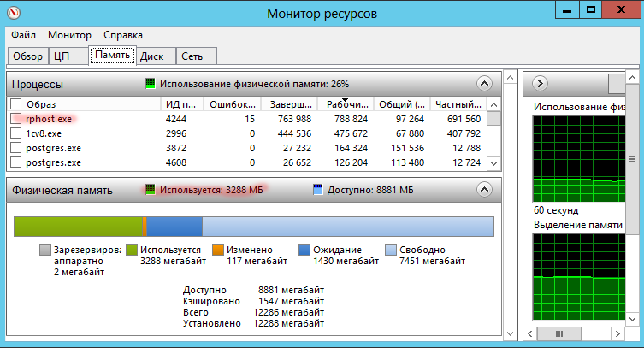Image resolution: width=644 pixels, height=348 pixels.
Task: Collapse the Процессы section
Action: [x=484, y=84]
